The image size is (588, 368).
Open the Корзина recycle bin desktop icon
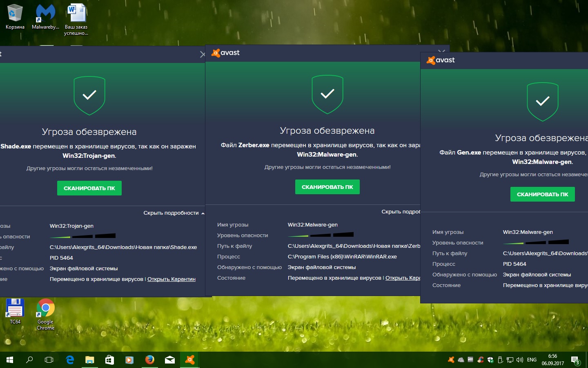tap(15, 17)
